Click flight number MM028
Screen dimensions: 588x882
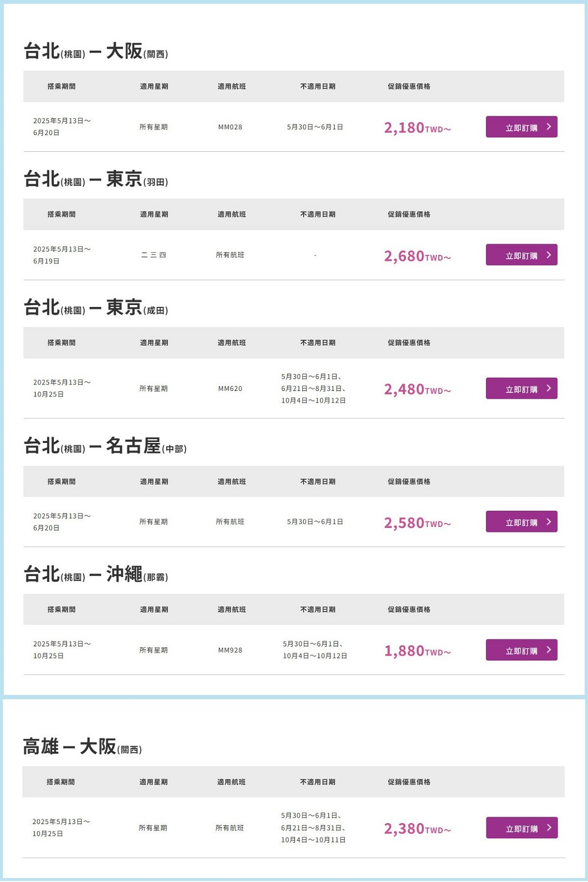(x=230, y=127)
